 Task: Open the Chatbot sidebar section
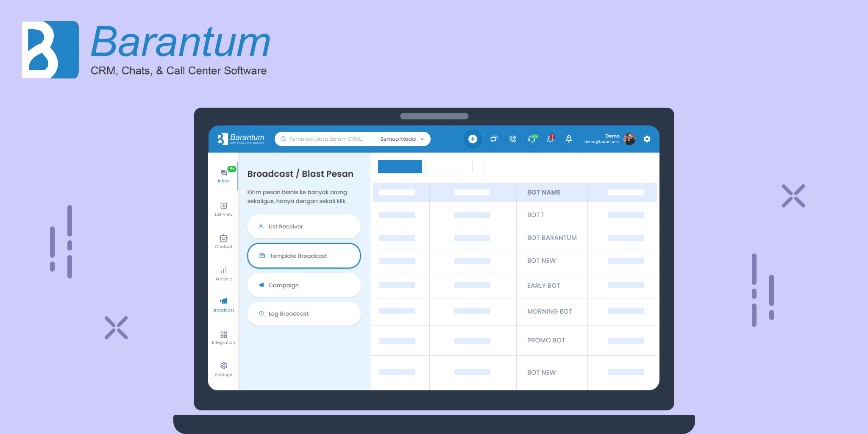(223, 241)
